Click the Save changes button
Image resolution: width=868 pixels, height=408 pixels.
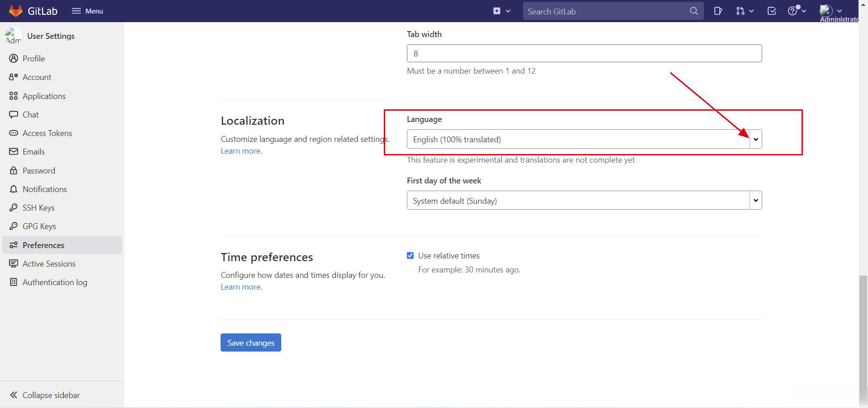point(251,342)
